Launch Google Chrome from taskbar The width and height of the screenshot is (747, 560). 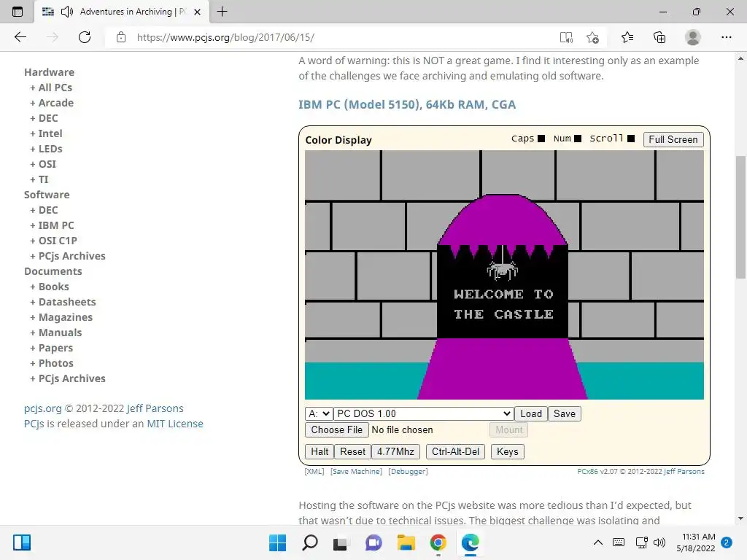pos(438,542)
